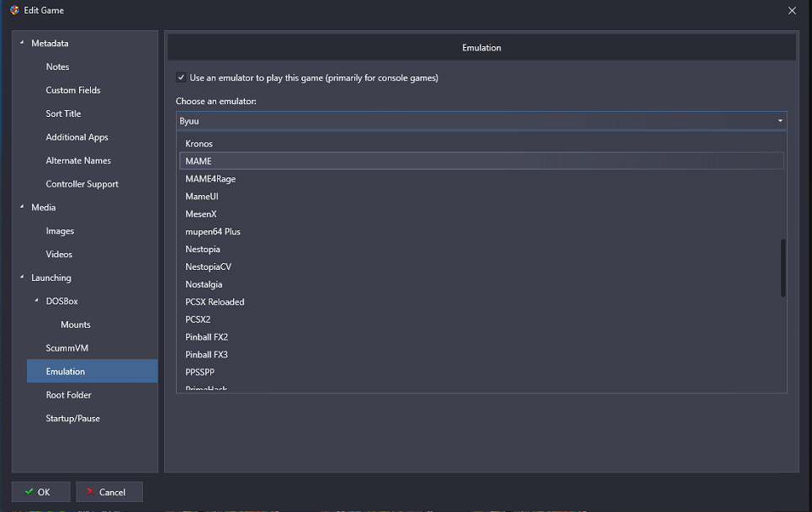Image resolution: width=812 pixels, height=512 pixels.
Task: Go to Custom Fields page
Action: [73, 90]
